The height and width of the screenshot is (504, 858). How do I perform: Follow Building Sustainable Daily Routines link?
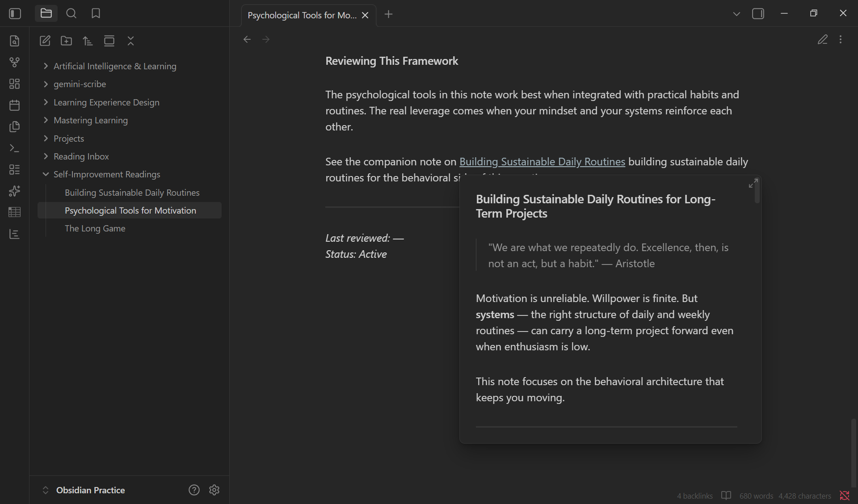coord(542,161)
